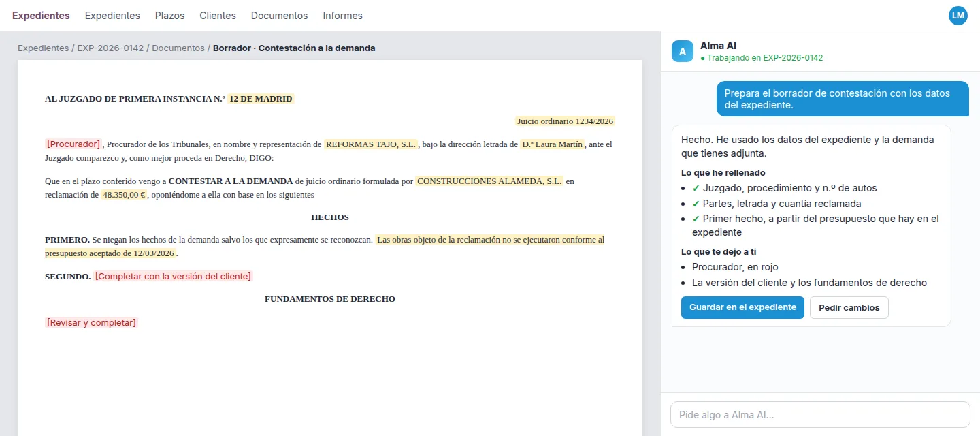View the Informes tab

pyautogui.click(x=342, y=15)
